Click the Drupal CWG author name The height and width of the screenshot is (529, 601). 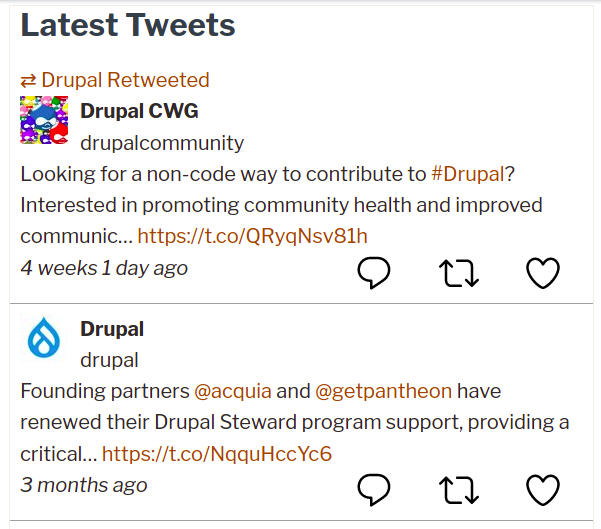coord(139,110)
